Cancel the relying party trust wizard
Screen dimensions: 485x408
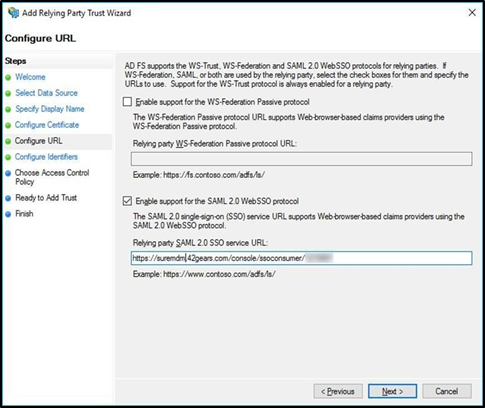(447, 391)
